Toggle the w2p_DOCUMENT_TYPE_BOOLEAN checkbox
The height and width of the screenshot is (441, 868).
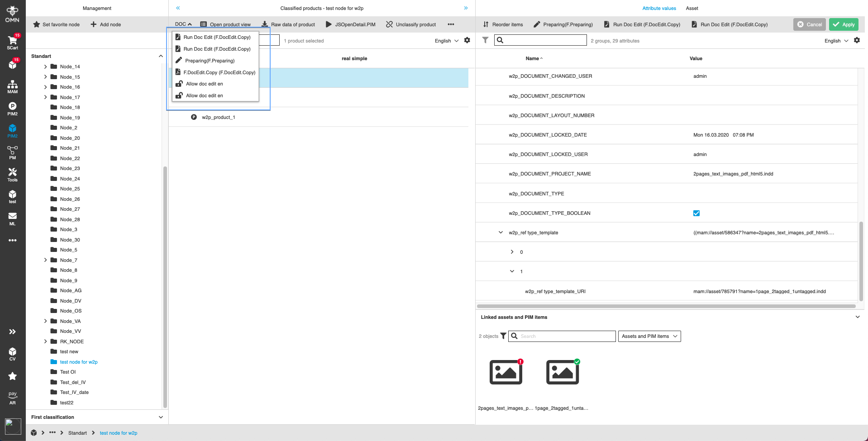click(696, 213)
